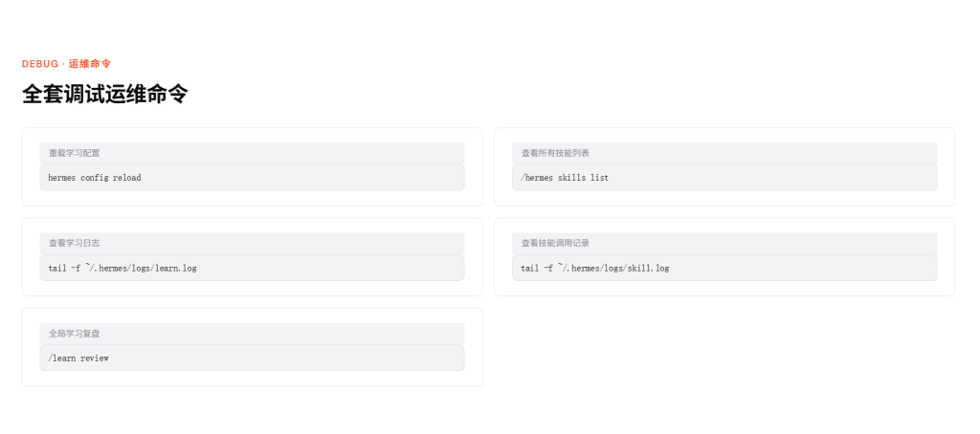The image size is (980, 434).
Task: Click the /learn review command box
Action: [252, 358]
